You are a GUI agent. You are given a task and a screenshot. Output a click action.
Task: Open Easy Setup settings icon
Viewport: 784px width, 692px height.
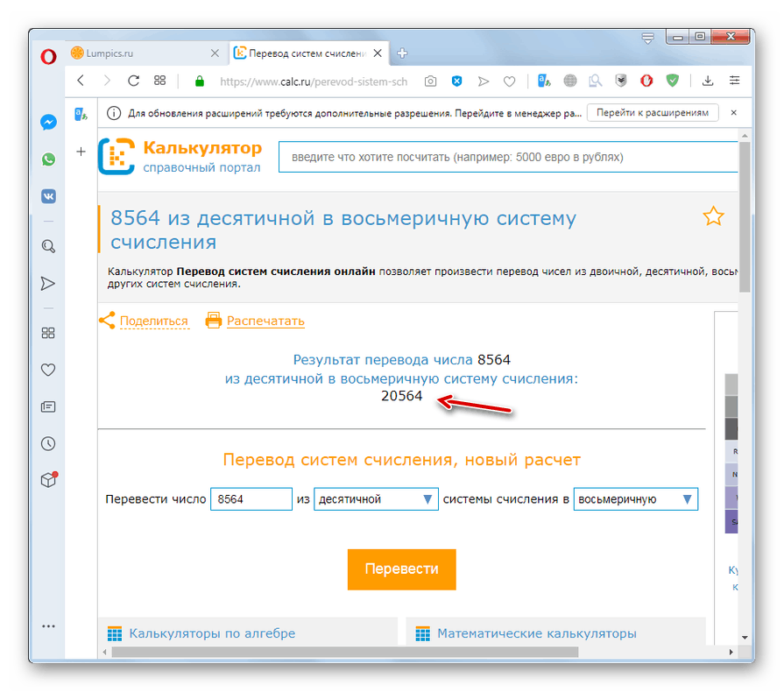click(734, 81)
